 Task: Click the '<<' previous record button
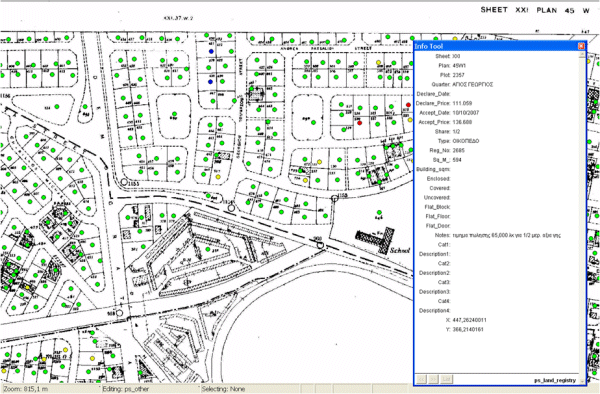coord(421,379)
